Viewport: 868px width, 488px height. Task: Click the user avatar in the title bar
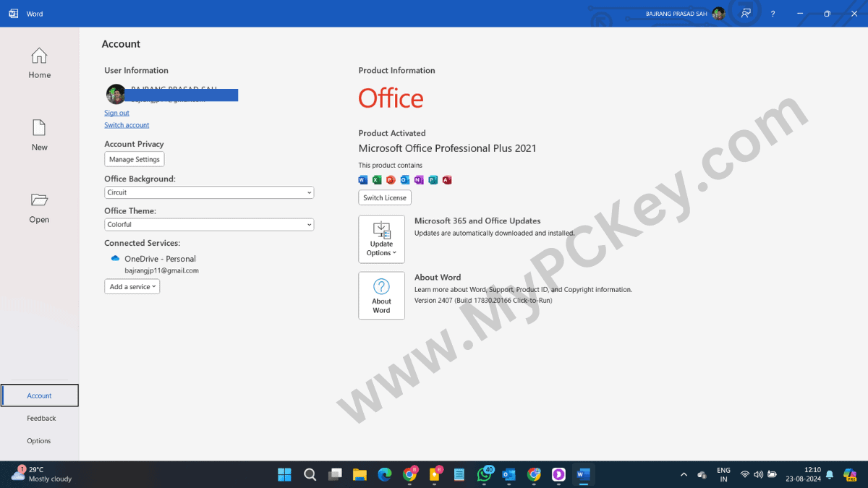point(718,14)
